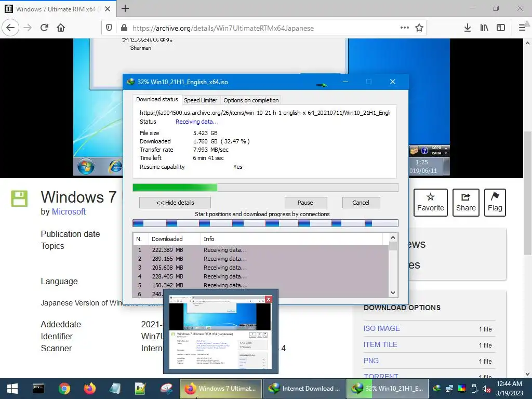Image resolution: width=532 pixels, height=399 pixels.
Task: Open the Firefox home page
Action: [x=61, y=28]
